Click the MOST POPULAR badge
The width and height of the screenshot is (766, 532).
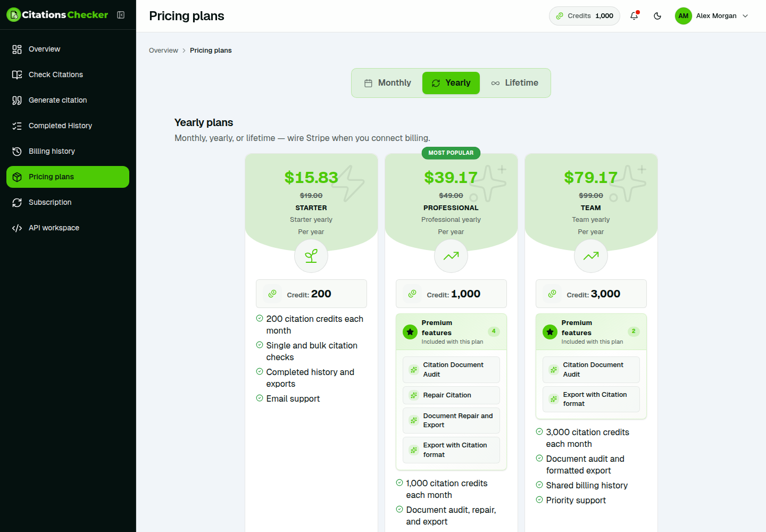click(451, 153)
